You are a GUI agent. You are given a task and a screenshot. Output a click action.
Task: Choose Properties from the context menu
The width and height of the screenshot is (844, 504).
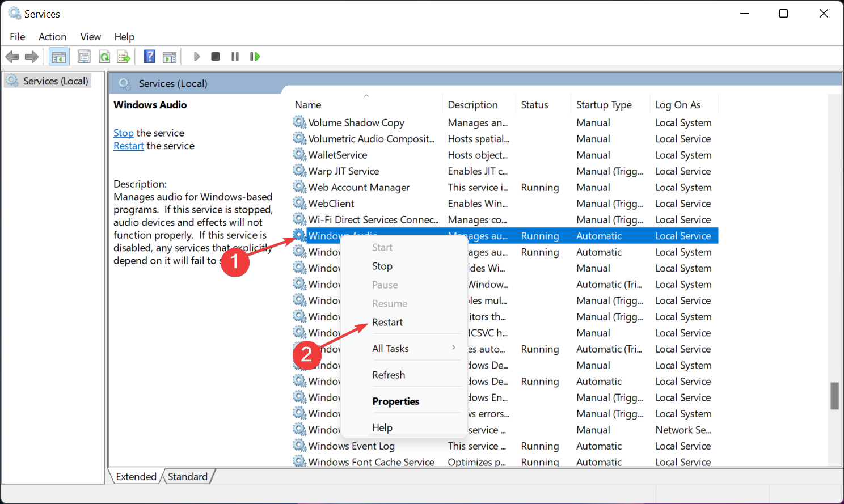pos(403,401)
